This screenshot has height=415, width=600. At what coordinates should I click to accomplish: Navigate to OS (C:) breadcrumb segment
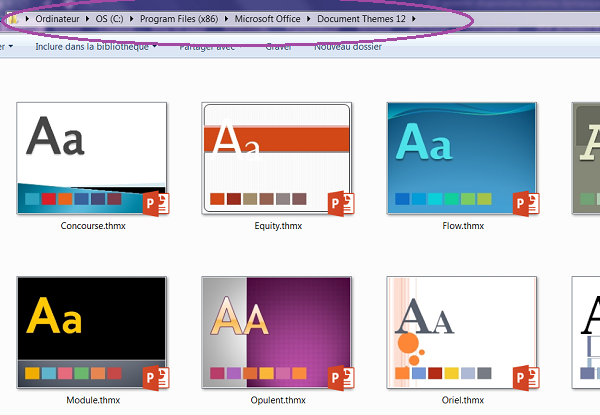pos(109,19)
